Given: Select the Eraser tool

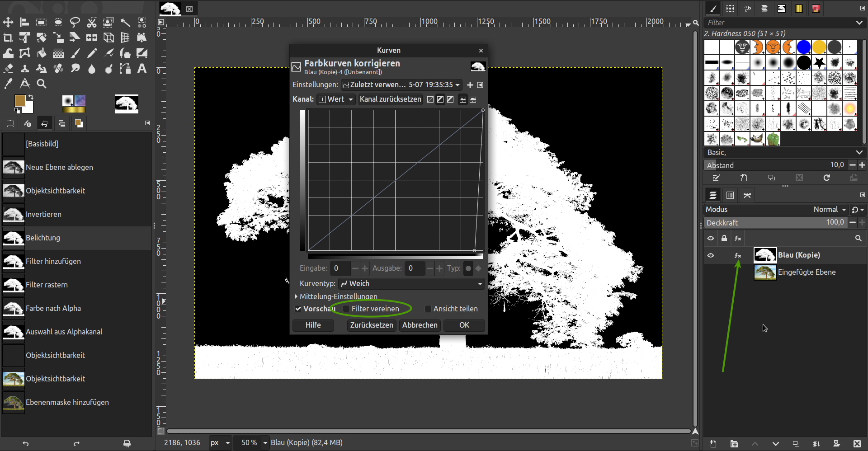Looking at the screenshot, I should point(8,69).
